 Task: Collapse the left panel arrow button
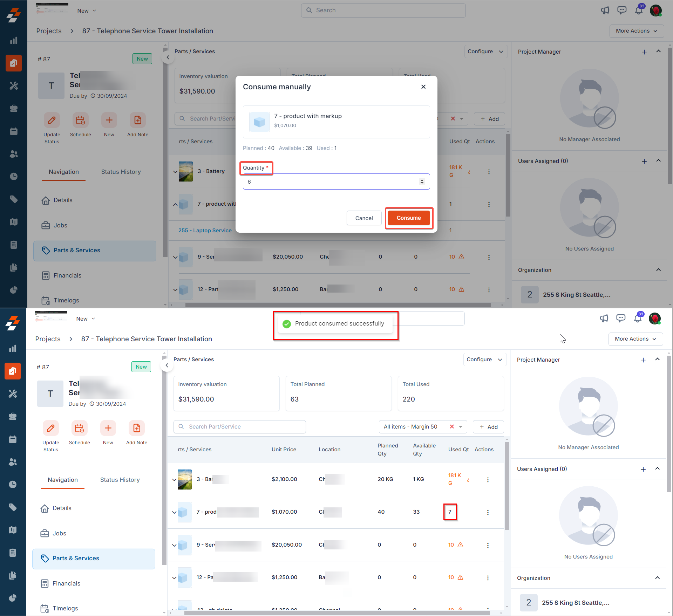(x=167, y=365)
